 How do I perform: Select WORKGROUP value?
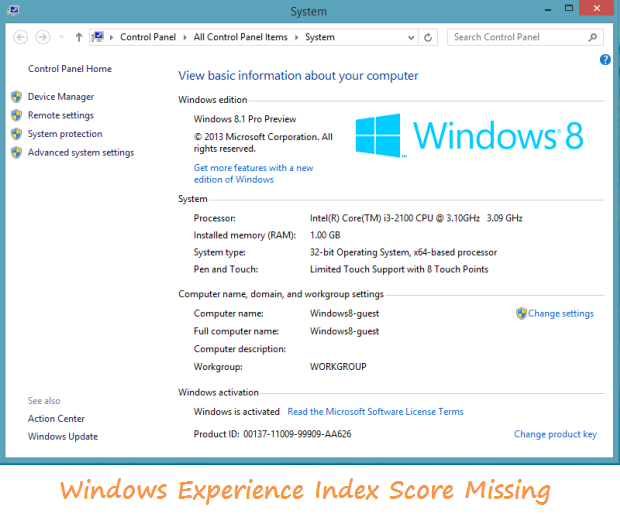[338, 366]
